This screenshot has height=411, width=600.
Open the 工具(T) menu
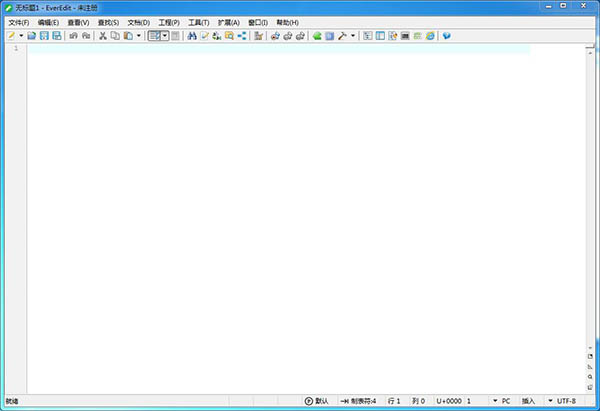tap(198, 22)
